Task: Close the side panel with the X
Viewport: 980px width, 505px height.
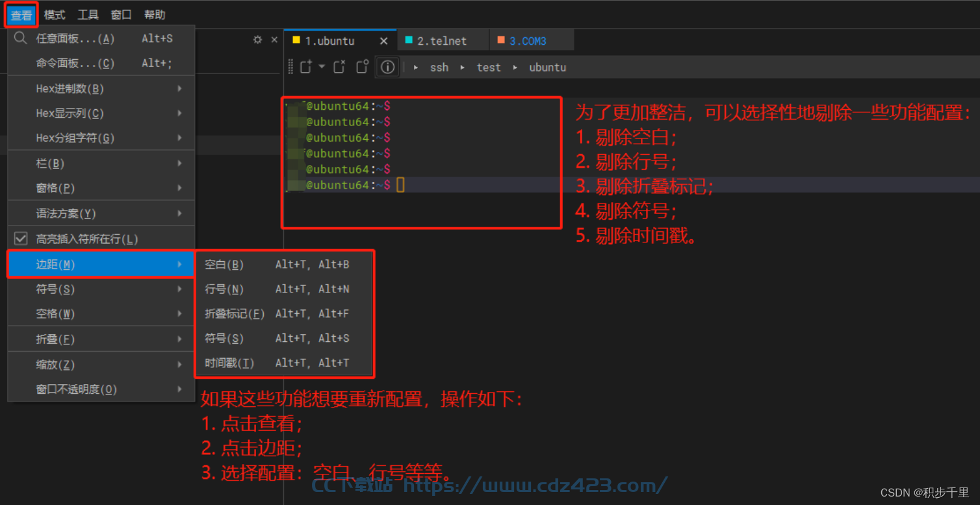Action: click(274, 40)
